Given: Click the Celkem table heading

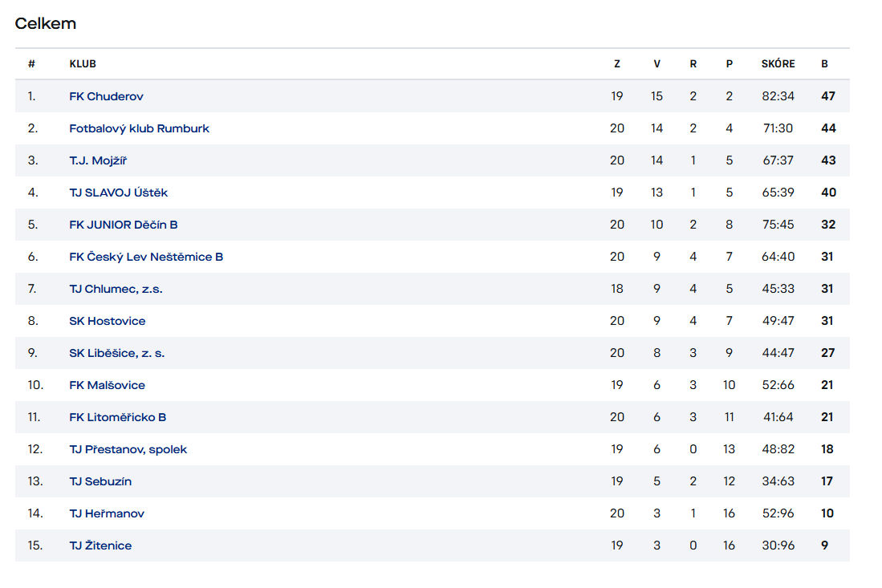Looking at the screenshot, I should click(x=46, y=23).
